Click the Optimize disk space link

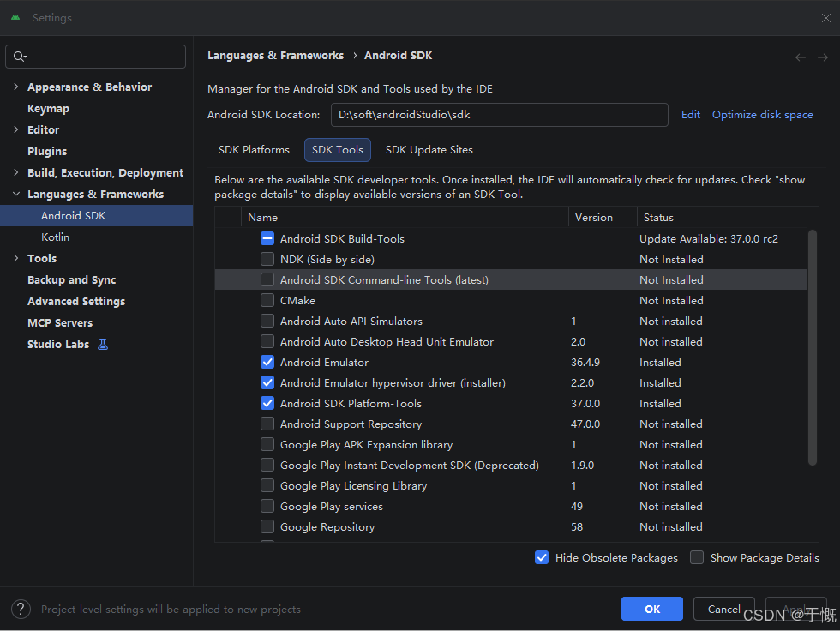click(x=762, y=115)
